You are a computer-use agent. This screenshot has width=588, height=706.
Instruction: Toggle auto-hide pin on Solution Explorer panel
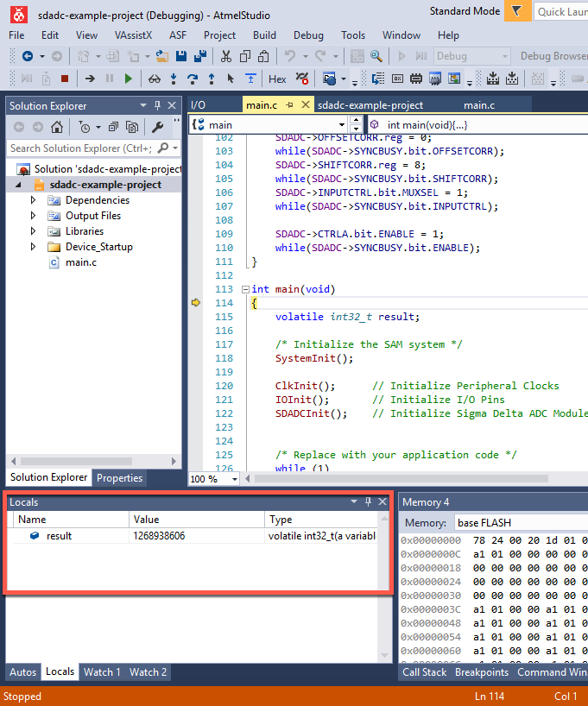157,105
